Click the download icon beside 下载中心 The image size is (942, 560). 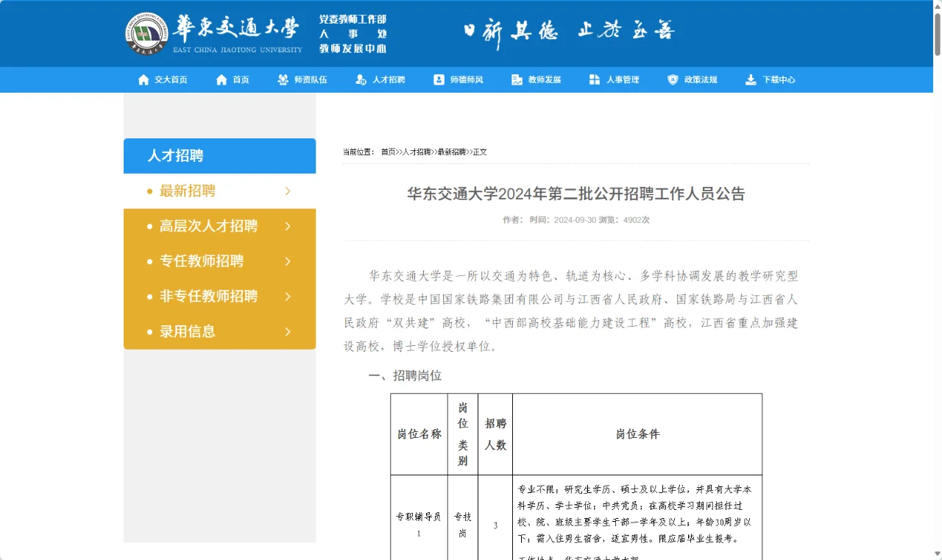pyautogui.click(x=751, y=79)
